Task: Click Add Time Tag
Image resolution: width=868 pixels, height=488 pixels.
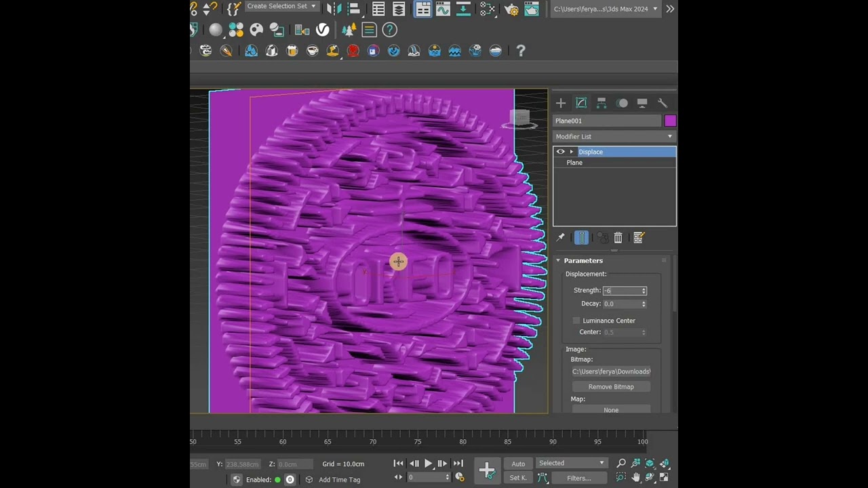Action: pos(339,479)
